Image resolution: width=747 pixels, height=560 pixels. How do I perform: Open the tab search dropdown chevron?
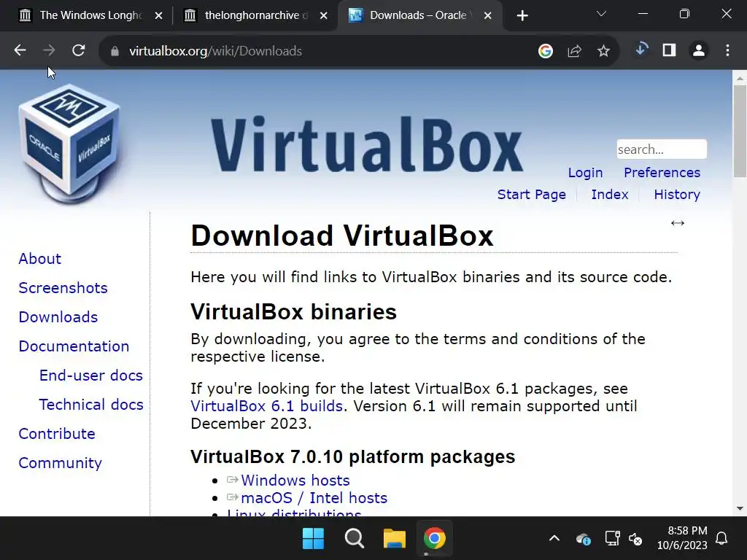click(x=601, y=14)
